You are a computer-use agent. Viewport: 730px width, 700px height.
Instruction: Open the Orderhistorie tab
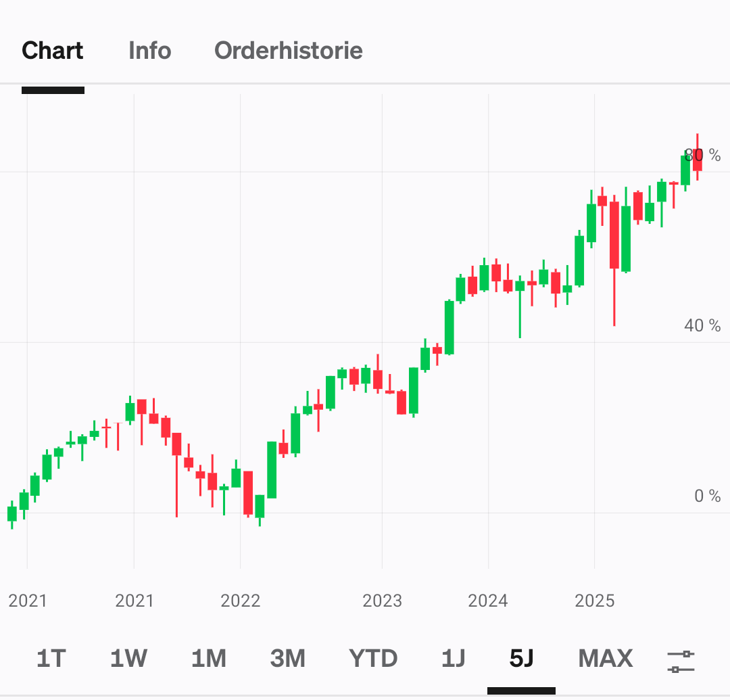point(289,51)
